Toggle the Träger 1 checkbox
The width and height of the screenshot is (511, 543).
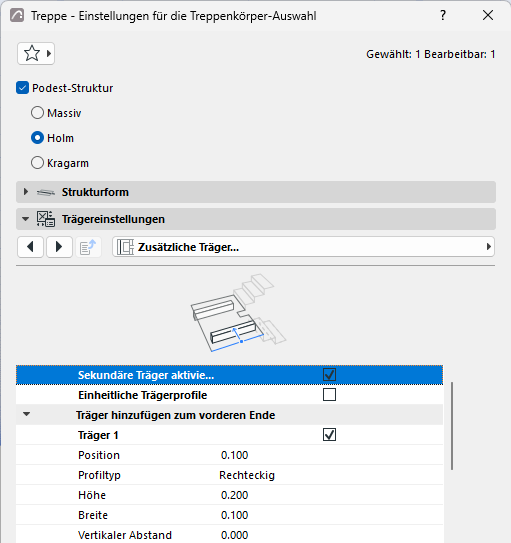pos(329,435)
